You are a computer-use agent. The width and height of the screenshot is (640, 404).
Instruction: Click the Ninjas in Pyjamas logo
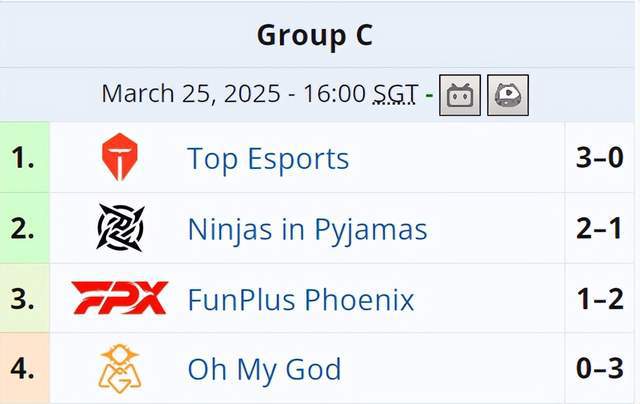tap(120, 228)
